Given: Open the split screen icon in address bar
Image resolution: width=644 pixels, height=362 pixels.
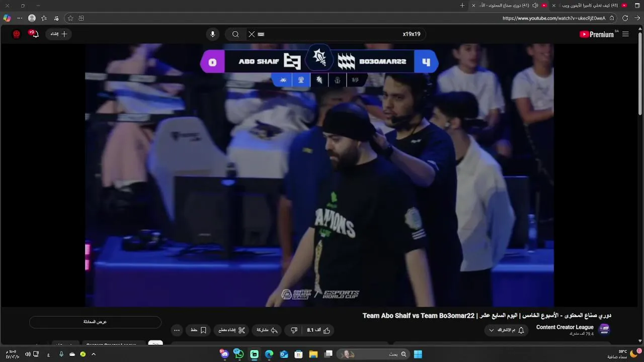Looking at the screenshot, I should (82, 18).
